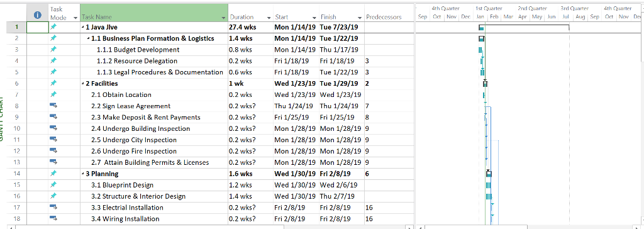Click the '2.4 Undergo Building Inspection' cell

154,128
